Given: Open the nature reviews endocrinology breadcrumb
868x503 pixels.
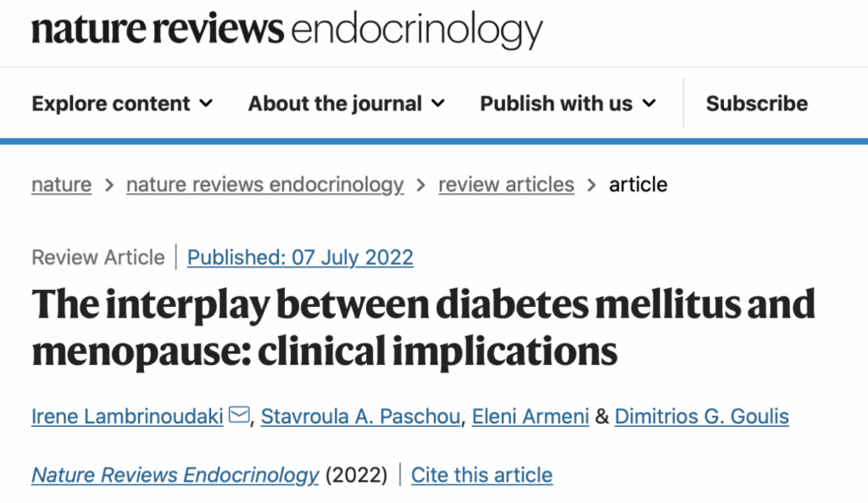Looking at the screenshot, I should coord(264,184).
